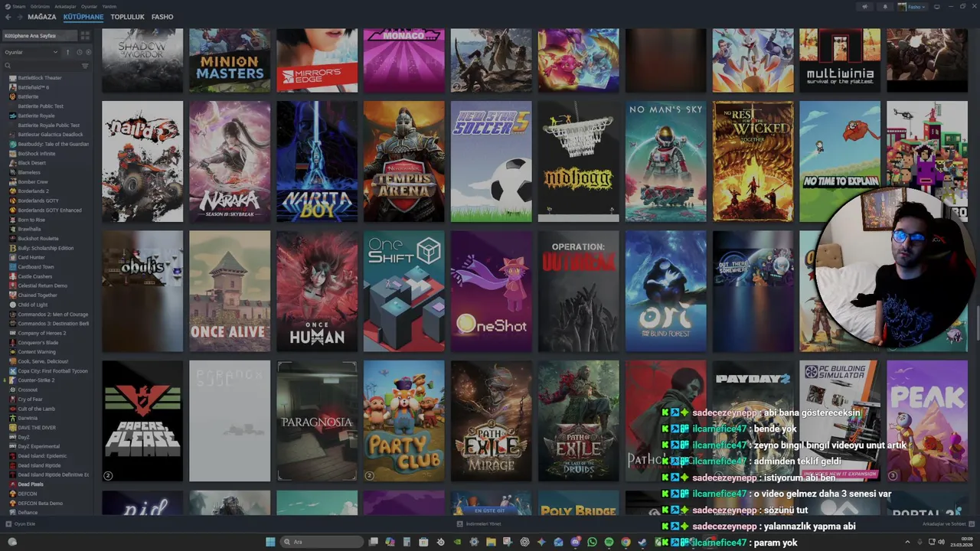Open Steam icon in the taskbar

click(x=642, y=542)
